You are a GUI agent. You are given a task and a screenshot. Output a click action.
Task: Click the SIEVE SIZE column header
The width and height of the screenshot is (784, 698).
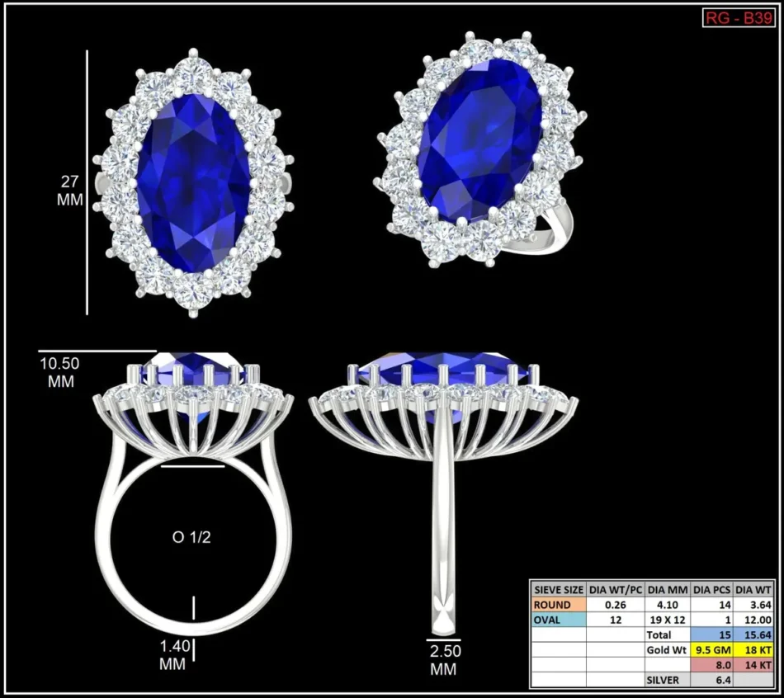(559, 589)
